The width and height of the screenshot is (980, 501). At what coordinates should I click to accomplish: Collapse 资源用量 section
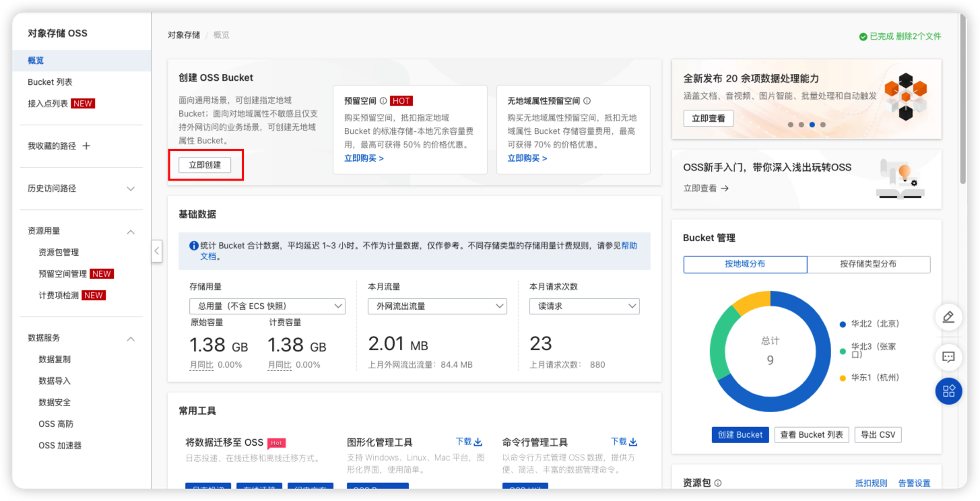[x=131, y=232]
